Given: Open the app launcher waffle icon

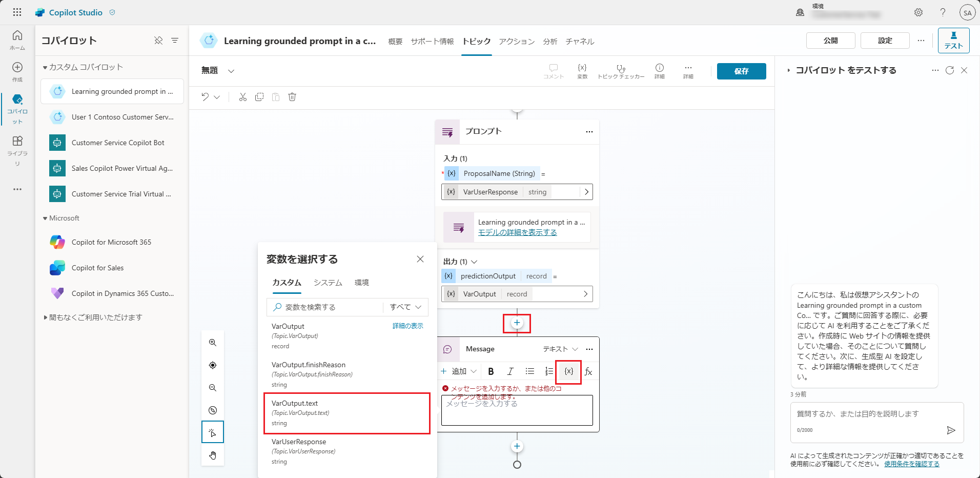Looking at the screenshot, I should (17, 12).
